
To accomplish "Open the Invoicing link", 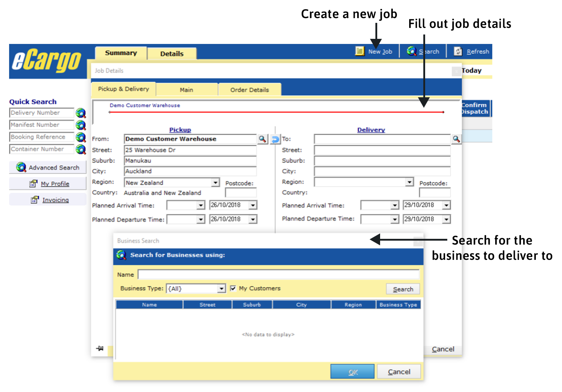I will point(56,200).
